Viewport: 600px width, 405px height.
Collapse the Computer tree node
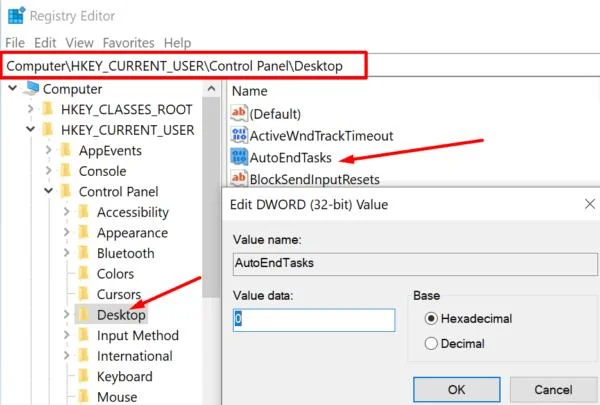(13, 88)
